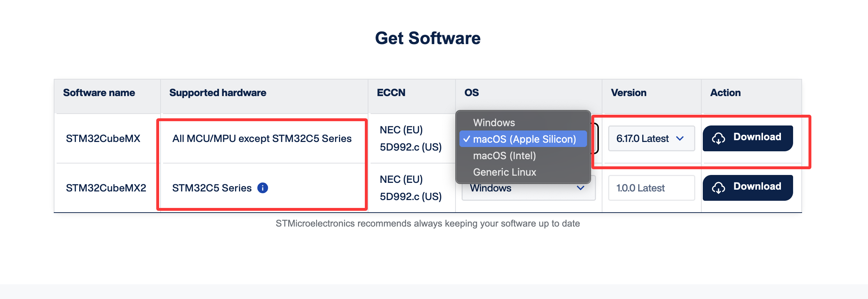Click the Supported hardware column header
This screenshot has width=868, height=299.
tap(218, 93)
